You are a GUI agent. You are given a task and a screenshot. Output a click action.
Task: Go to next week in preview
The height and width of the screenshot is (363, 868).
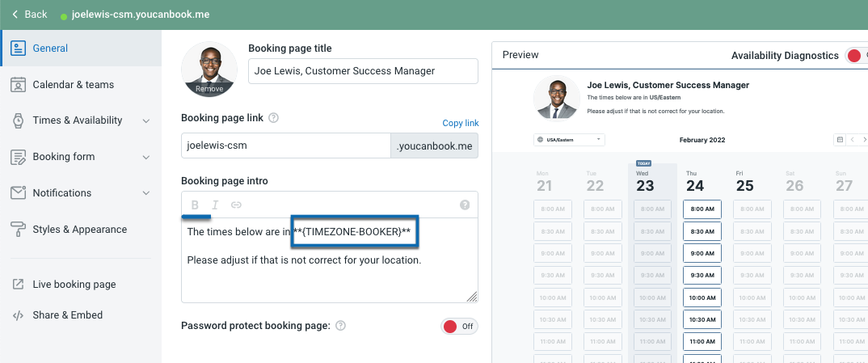863,140
